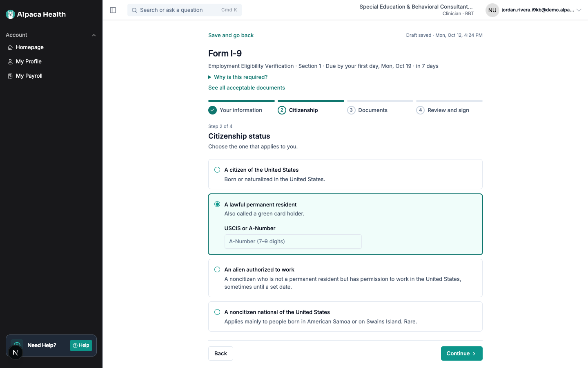Viewport: 588px width, 368px height.
Task: Expand Why is this required disclosure
Action: click(x=238, y=77)
